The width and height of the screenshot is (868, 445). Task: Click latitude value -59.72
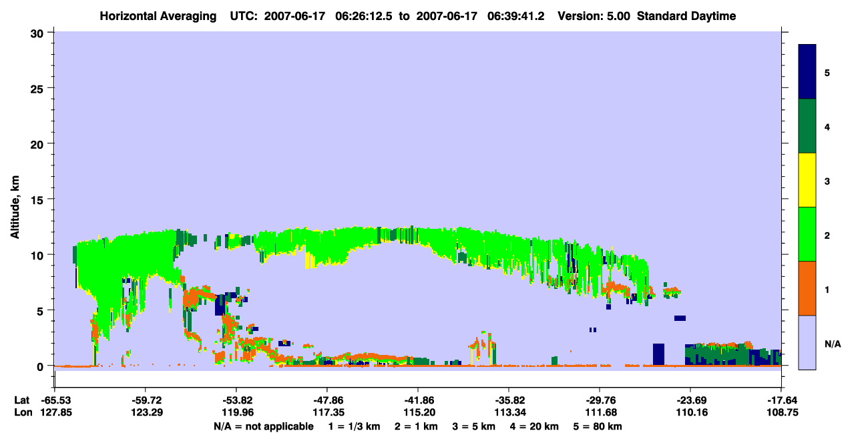[146, 400]
